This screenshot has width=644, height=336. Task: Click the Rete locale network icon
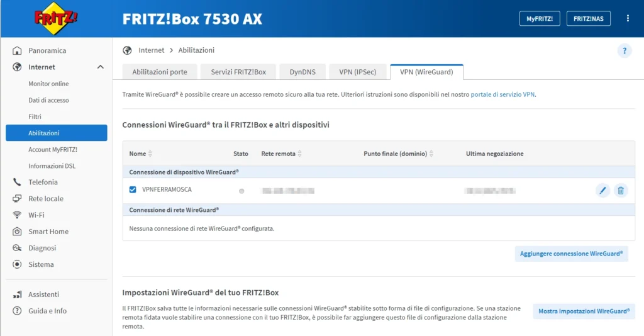17,198
